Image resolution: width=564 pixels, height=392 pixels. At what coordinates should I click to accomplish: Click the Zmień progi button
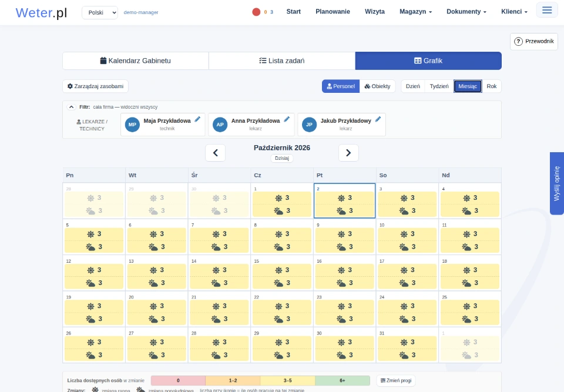point(396,380)
